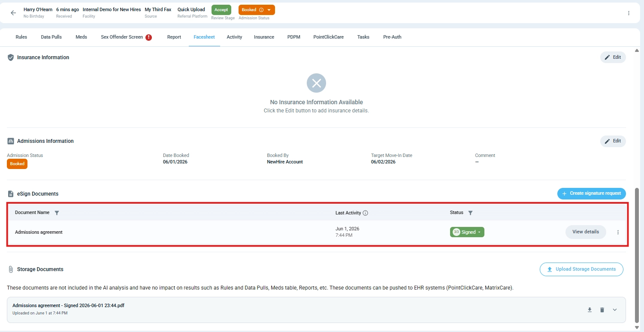The image size is (644, 332).
Task: Click facility Internal Demo for New Hires
Action: tap(112, 9)
